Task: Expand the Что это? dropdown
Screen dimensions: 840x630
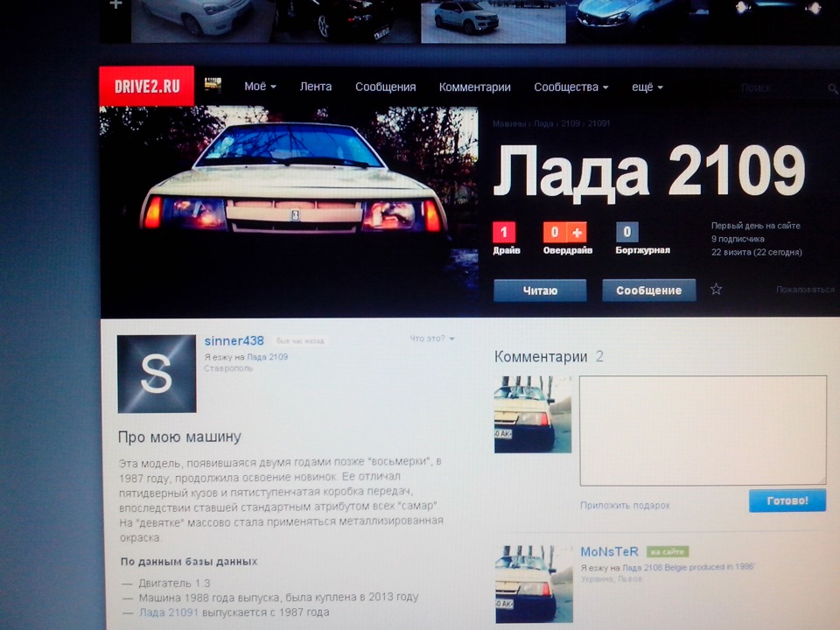Action: click(x=431, y=339)
